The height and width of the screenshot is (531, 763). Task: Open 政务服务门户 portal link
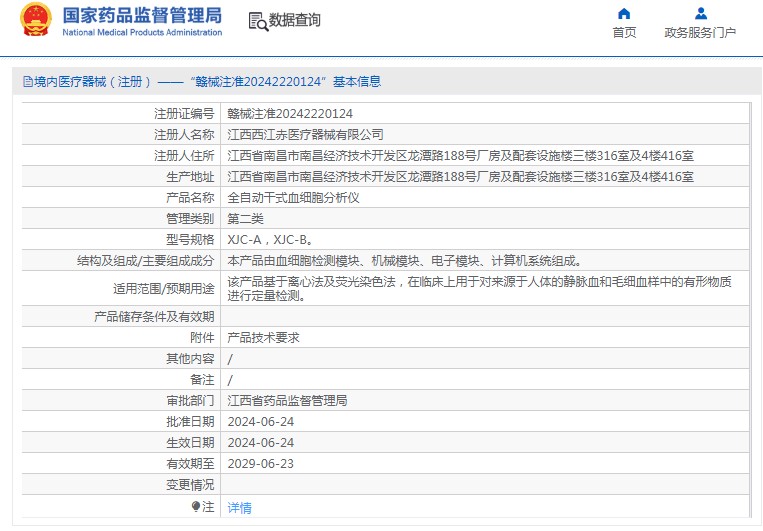click(700, 33)
